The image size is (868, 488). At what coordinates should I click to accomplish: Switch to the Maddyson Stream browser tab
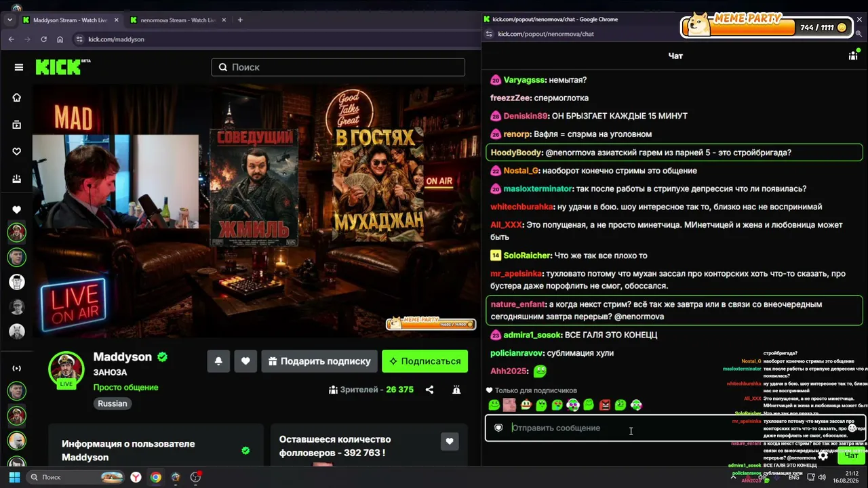(69, 20)
